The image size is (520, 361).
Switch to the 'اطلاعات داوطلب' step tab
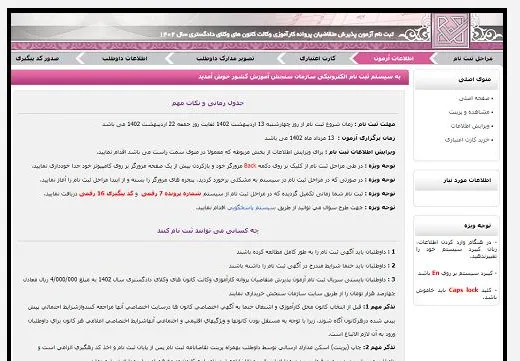coord(125,59)
